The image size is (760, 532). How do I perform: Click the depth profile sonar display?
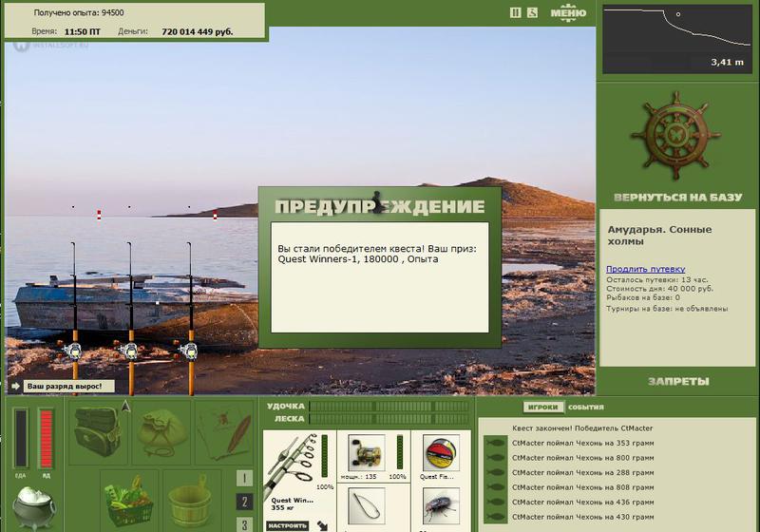point(677,39)
